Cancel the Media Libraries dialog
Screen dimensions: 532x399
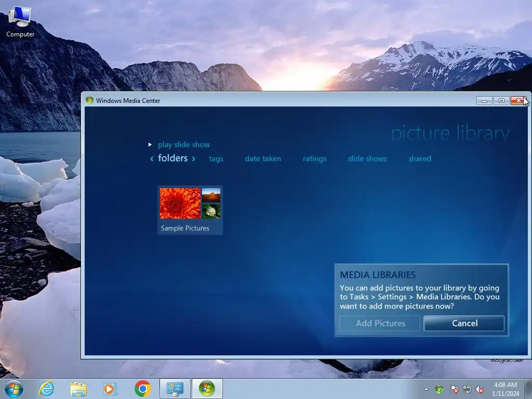click(464, 323)
